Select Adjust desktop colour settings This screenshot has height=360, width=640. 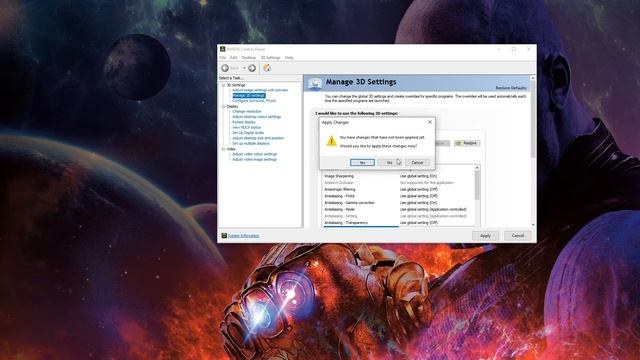(x=256, y=117)
